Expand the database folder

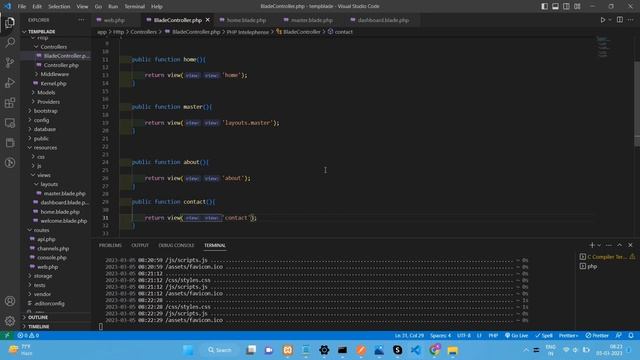coord(44,129)
